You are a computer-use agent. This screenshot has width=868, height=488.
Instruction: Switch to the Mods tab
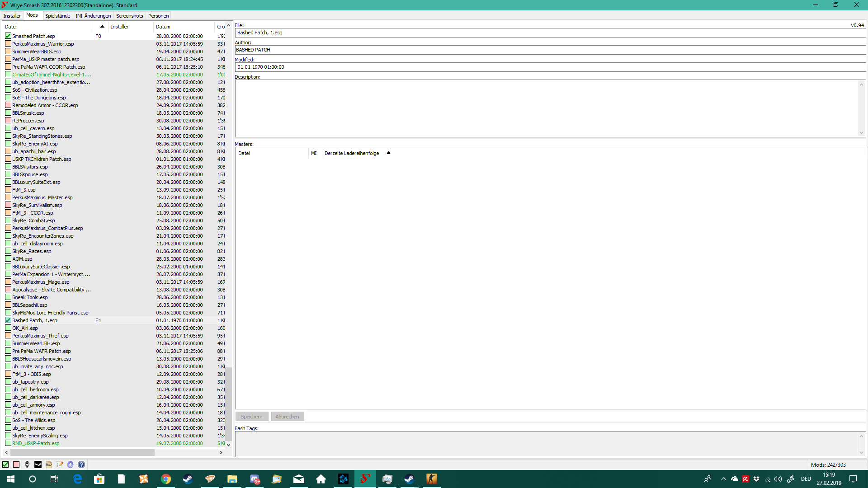(x=32, y=15)
